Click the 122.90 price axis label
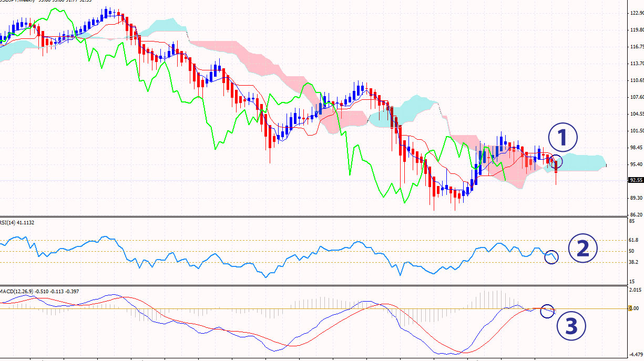Image resolution: width=644 pixels, height=361 pixels. [636, 13]
